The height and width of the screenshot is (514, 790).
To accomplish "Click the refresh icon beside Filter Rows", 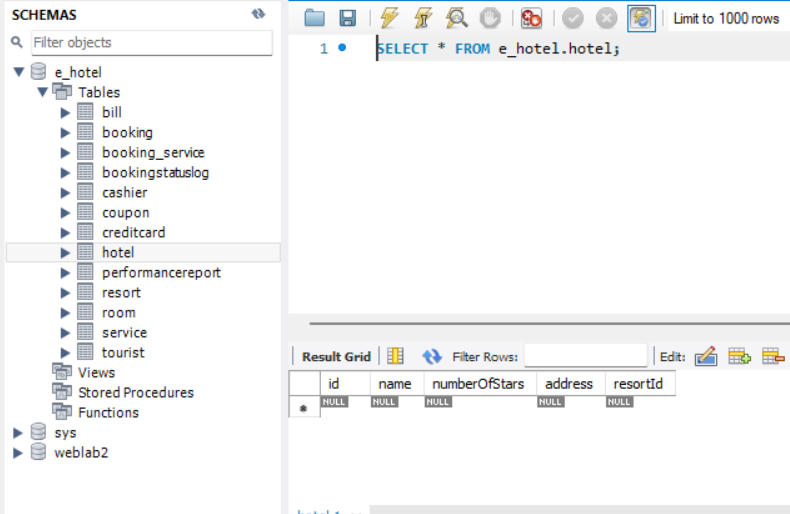I will tap(432, 356).
